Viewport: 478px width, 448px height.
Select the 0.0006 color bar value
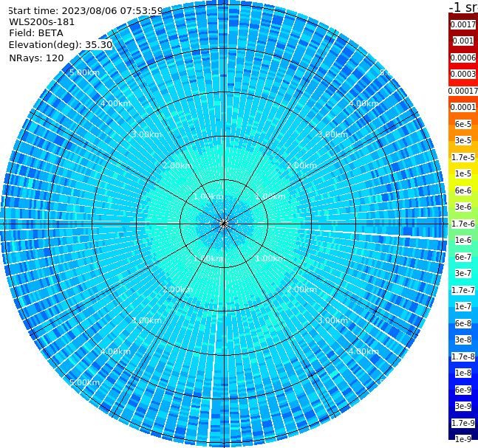463,58
